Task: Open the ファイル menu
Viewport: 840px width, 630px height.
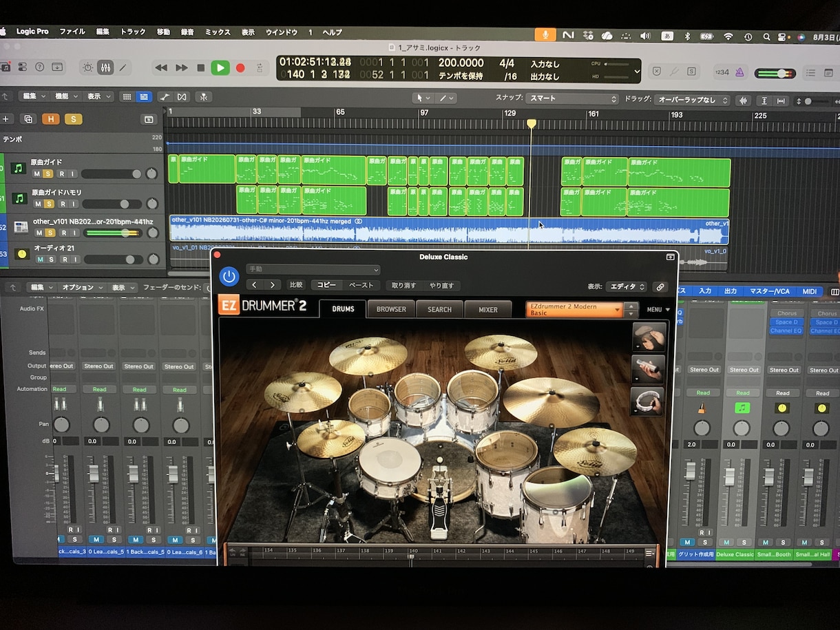Action: 72,32
